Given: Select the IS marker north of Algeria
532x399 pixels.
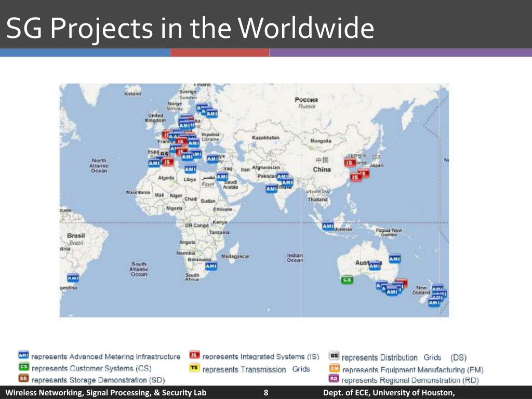Looking at the screenshot, I should click(x=167, y=162).
